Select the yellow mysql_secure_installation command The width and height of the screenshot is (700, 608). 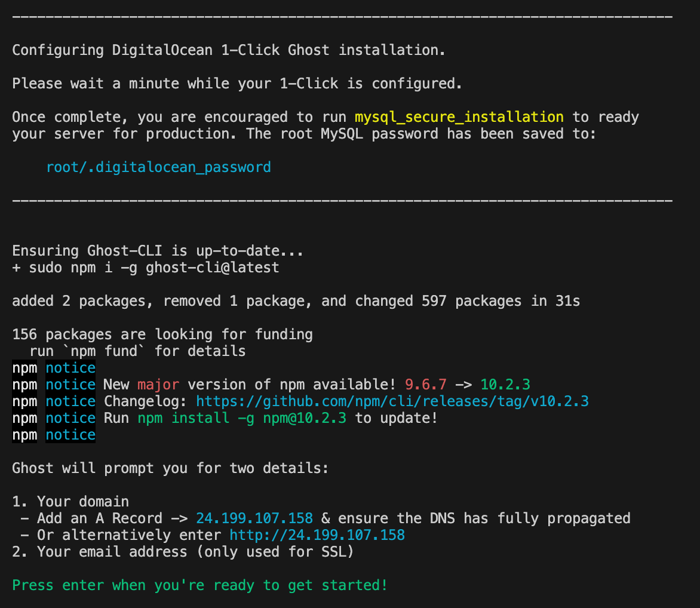[459, 117]
